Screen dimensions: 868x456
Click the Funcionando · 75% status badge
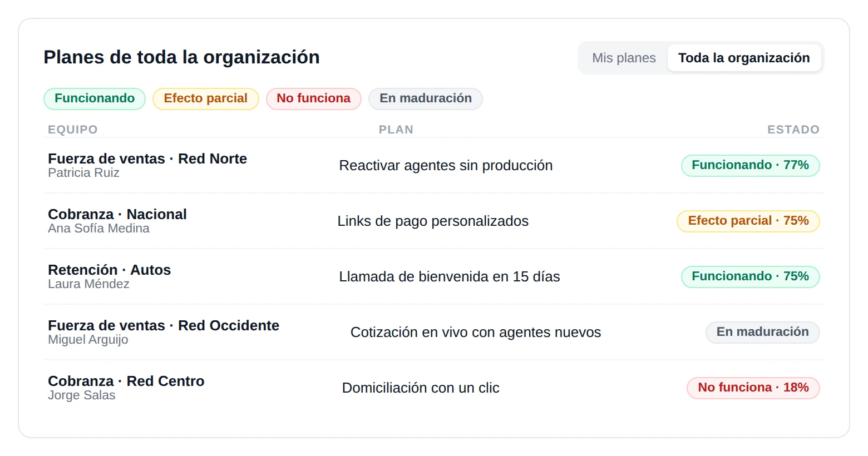click(750, 276)
